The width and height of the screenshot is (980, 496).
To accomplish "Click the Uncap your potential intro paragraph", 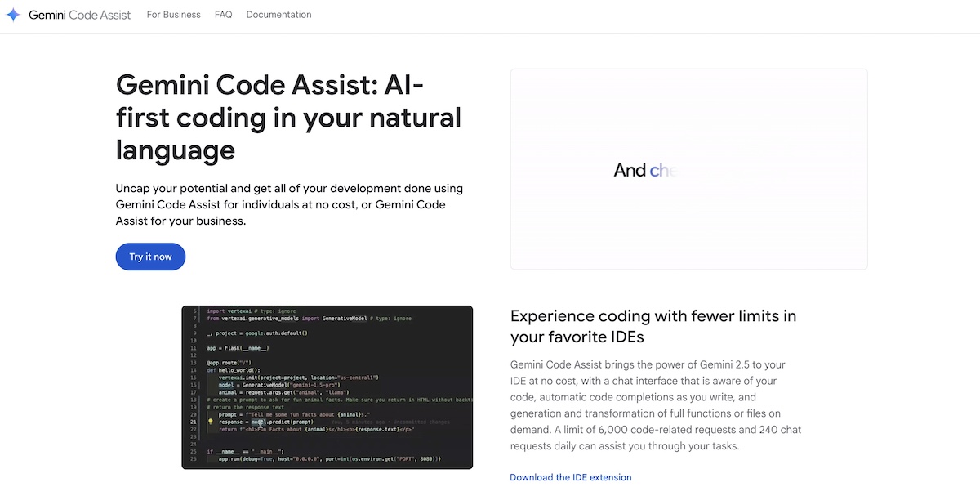I will [289, 204].
